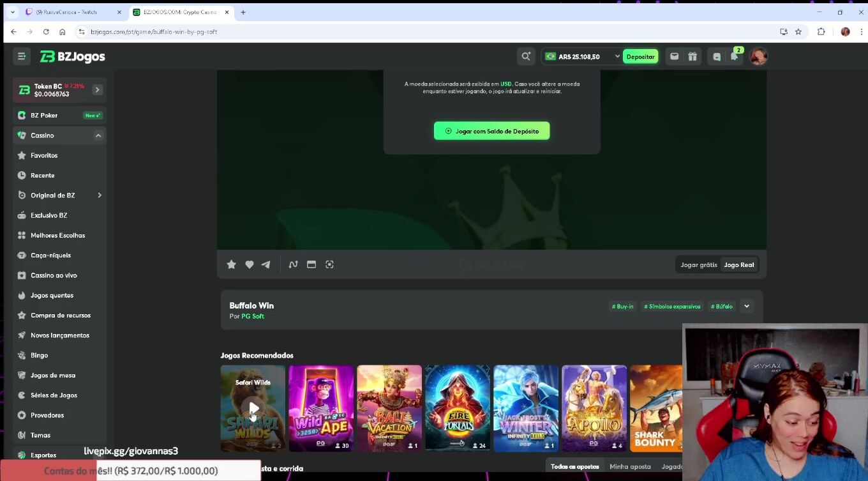Open Favoritos in sidebar
Viewport: 868px width, 481px height.
pos(59,155)
